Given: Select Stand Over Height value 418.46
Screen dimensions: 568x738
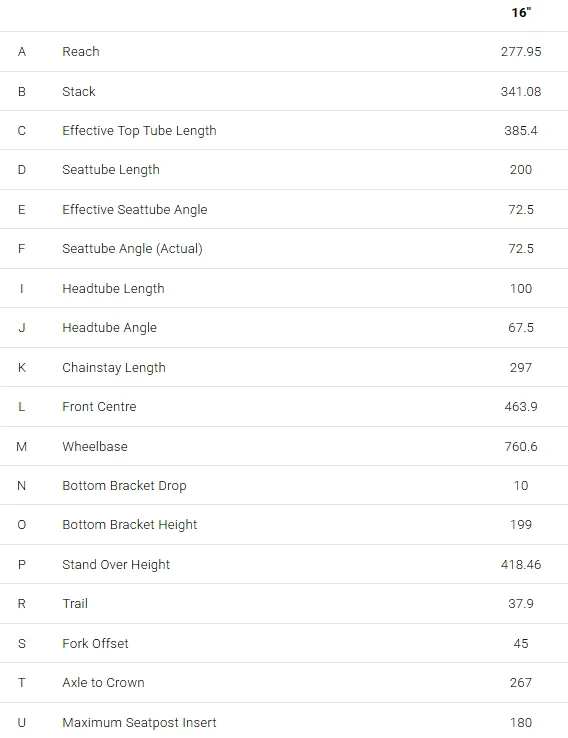Looking at the screenshot, I should pyautogui.click(x=521, y=565).
